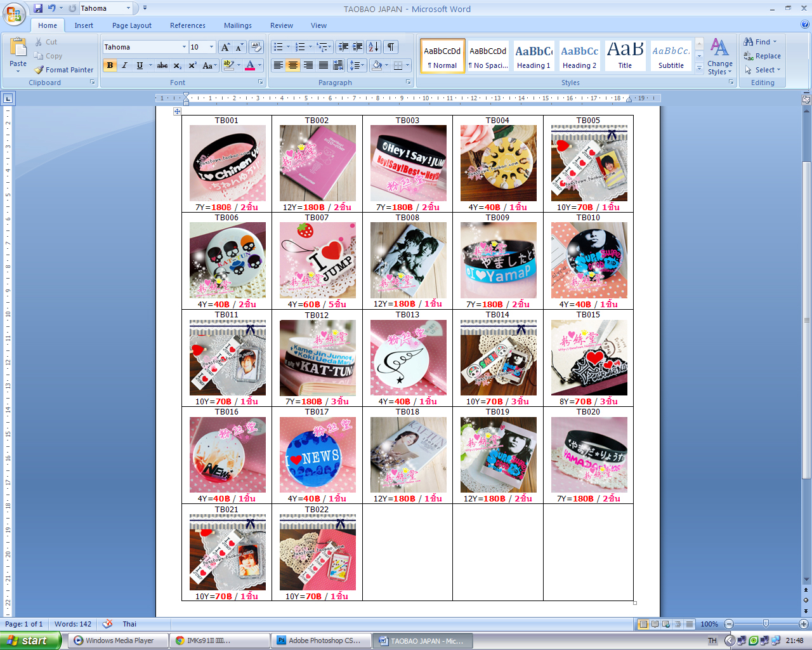
Task: Toggle Strikethrough formatting
Action: [162, 65]
